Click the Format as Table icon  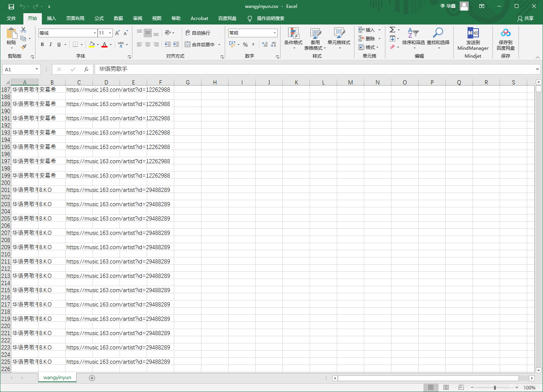(x=315, y=34)
